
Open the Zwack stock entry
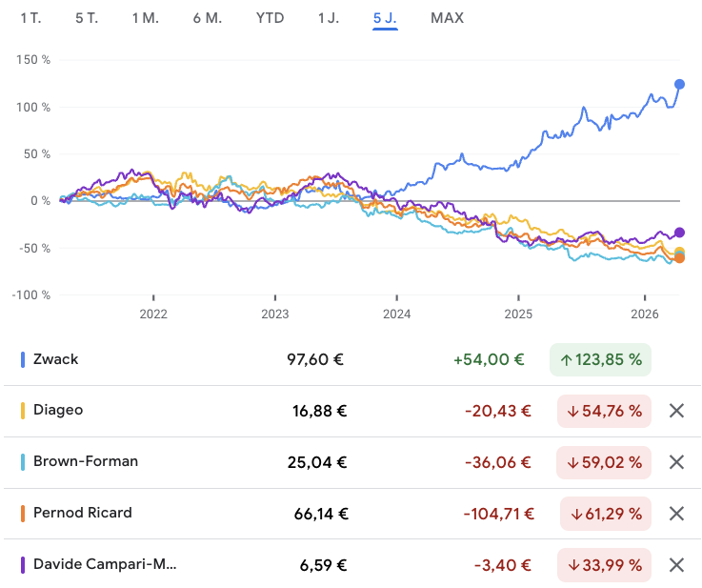[x=55, y=359]
